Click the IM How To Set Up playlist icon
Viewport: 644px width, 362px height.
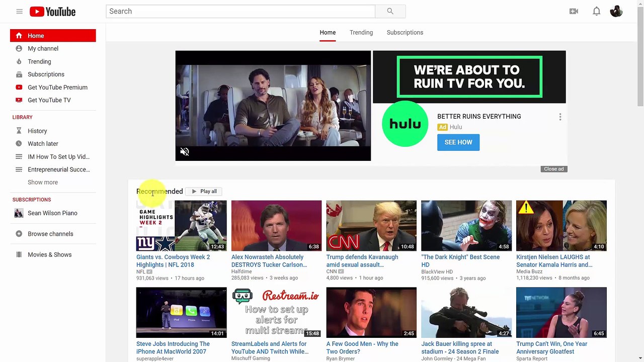(19, 156)
